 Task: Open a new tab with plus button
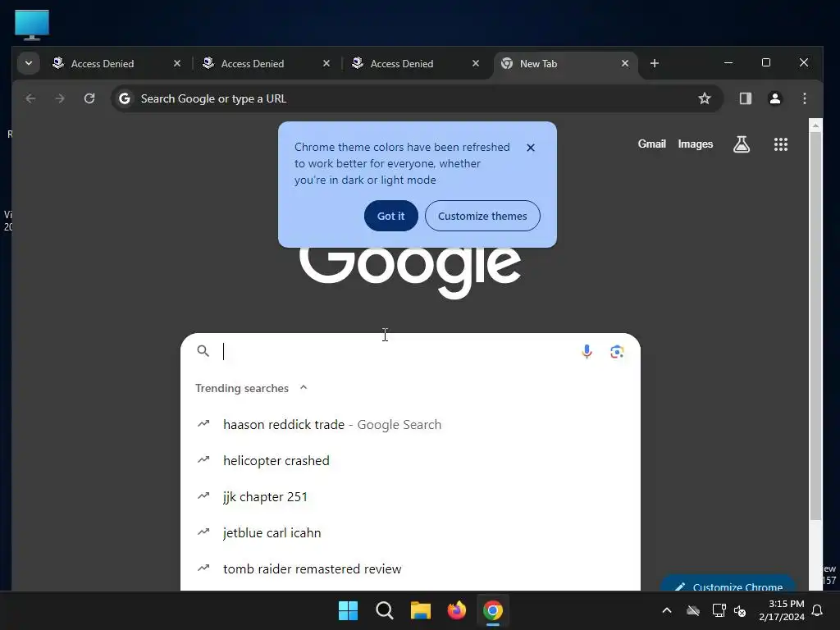click(x=654, y=63)
